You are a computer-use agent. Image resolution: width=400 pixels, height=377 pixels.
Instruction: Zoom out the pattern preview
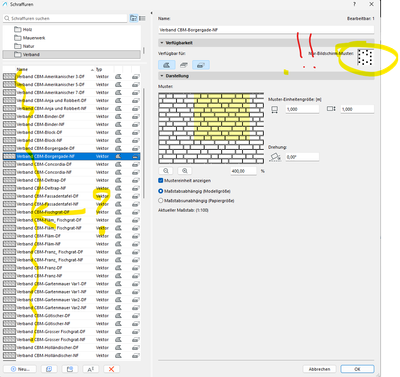pos(166,171)
